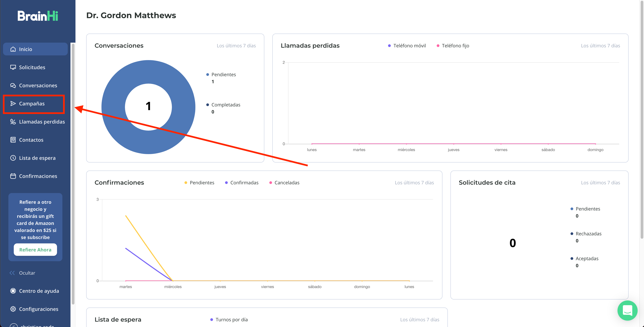Viewport: 644px width, 327px height.
Task: Toggle Canceladas legend in Confirmaciones chart
Action: [x=284, y=183]
